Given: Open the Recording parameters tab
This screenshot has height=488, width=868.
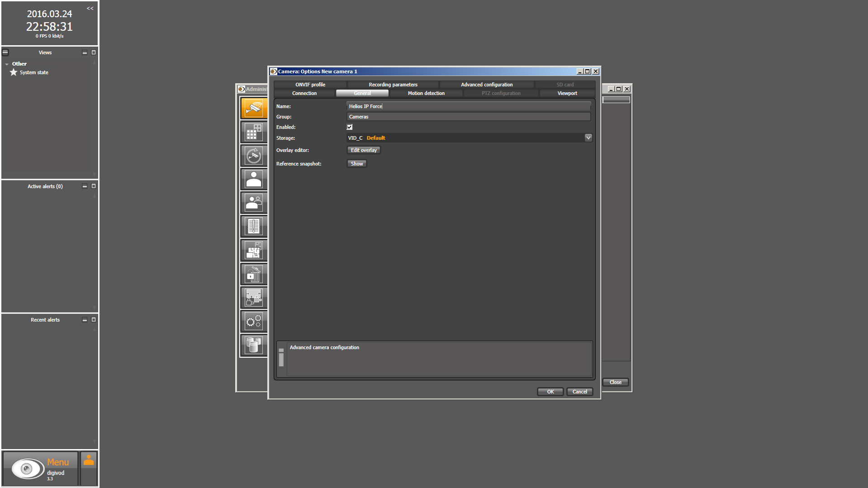Looking at the screenshot, I should pyautogui.click(x=393, y=85).
